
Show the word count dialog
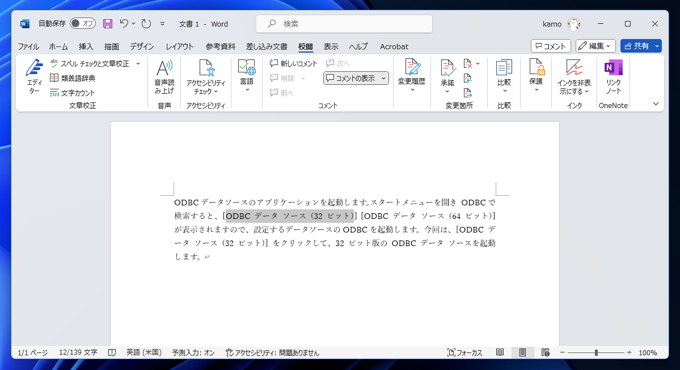click(72, 93)
